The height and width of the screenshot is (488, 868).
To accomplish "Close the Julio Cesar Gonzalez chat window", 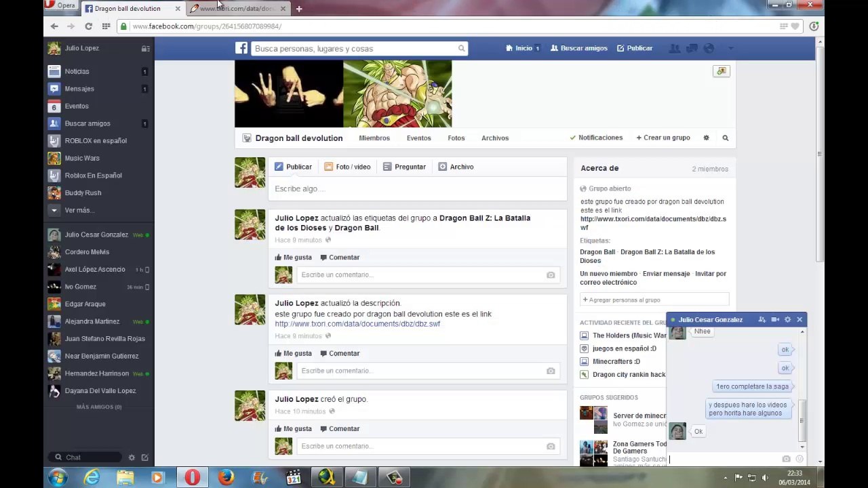I will [x=800, y=319].
